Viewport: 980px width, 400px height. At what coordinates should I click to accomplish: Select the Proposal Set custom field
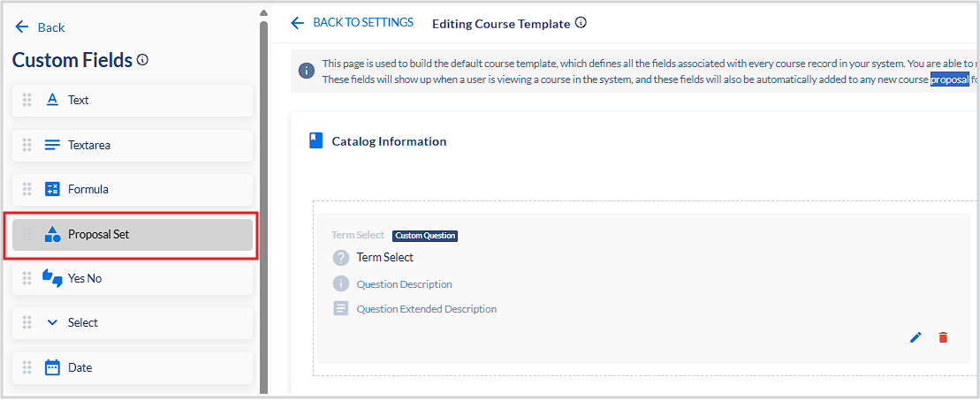click(131, 234)
